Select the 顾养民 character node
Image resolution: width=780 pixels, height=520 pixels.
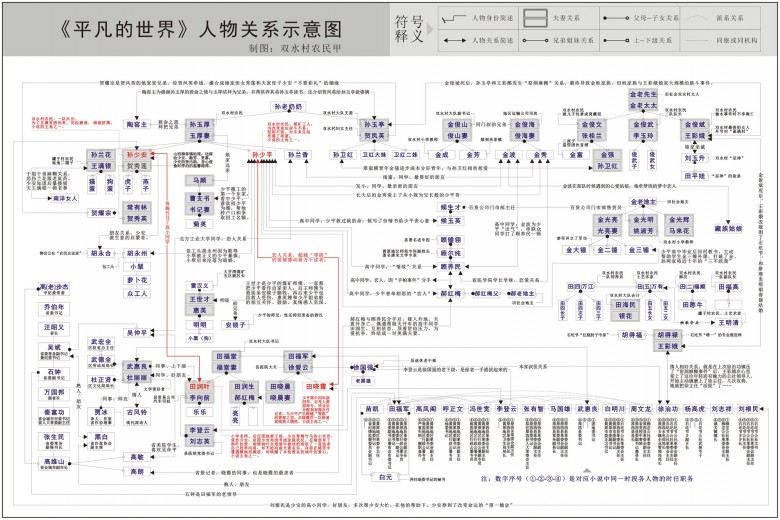451,267
